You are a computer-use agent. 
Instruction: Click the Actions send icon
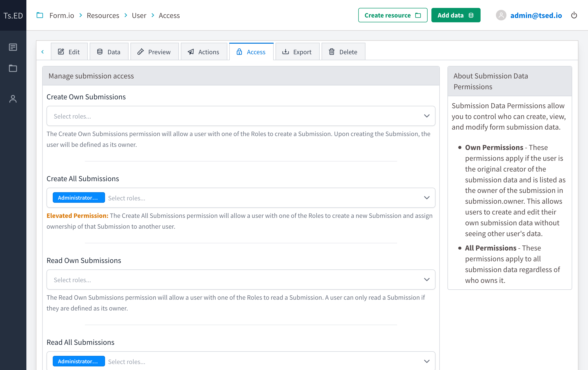pos(191,52)
